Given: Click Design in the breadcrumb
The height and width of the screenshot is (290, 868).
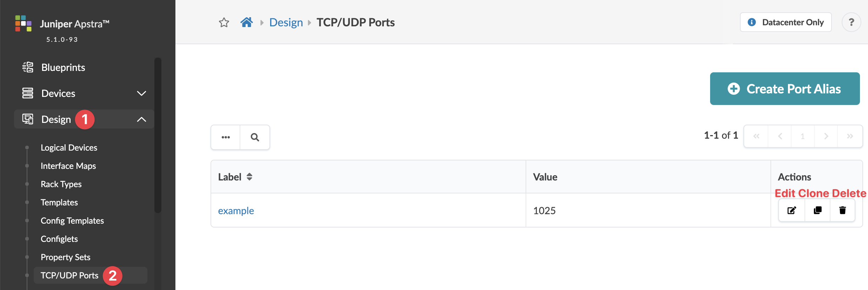Looking at the screenshot, I should 286,22.
